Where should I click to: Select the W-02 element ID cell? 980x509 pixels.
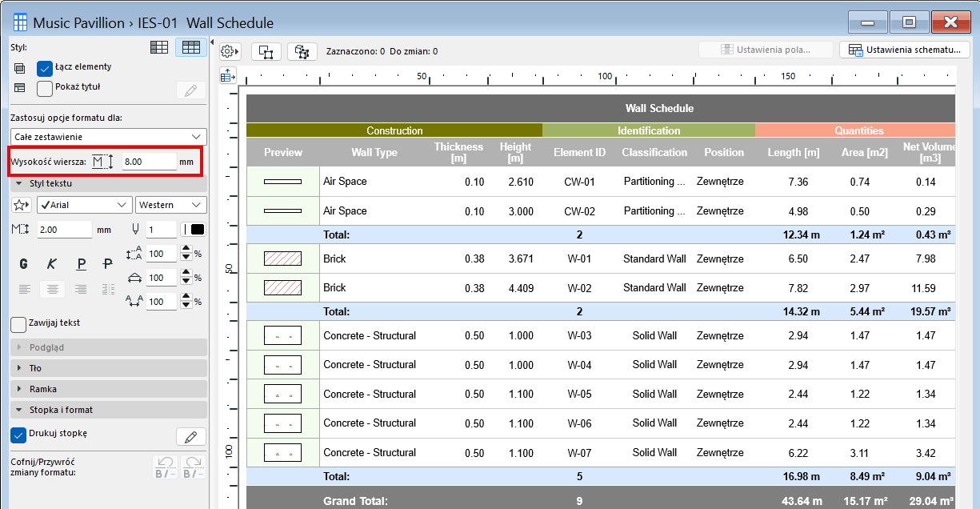click(x=579, y=288)
